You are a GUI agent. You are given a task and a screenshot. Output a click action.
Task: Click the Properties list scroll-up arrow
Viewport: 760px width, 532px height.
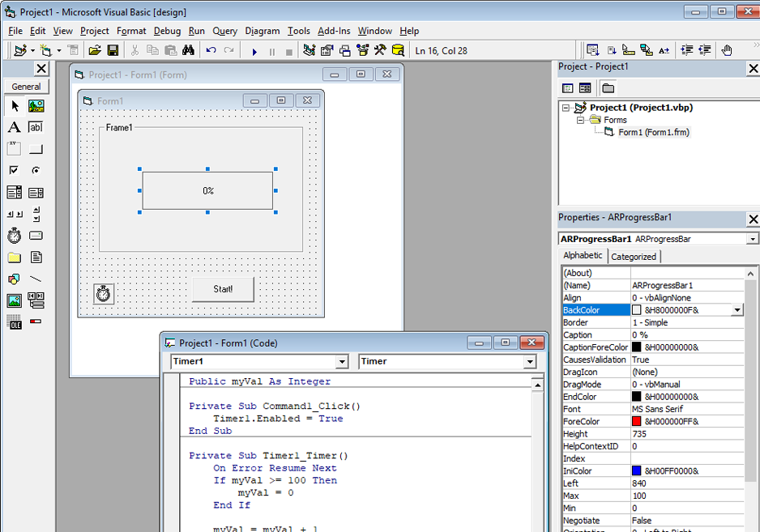750,274
